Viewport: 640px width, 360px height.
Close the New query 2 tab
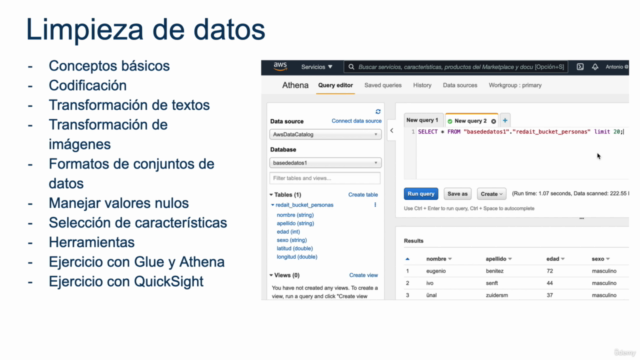click(493, 121)
